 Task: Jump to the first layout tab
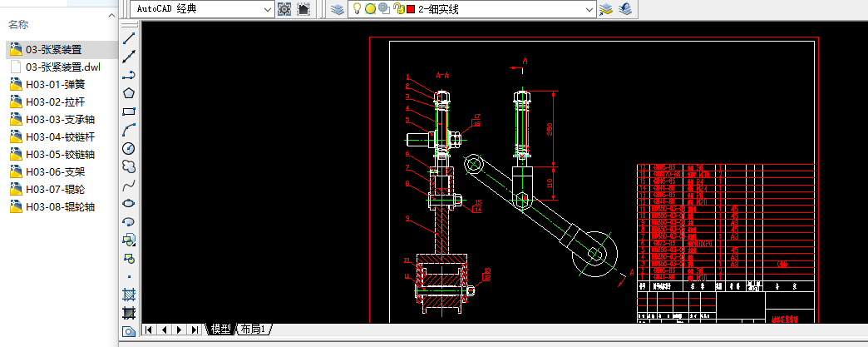(148, 330)
